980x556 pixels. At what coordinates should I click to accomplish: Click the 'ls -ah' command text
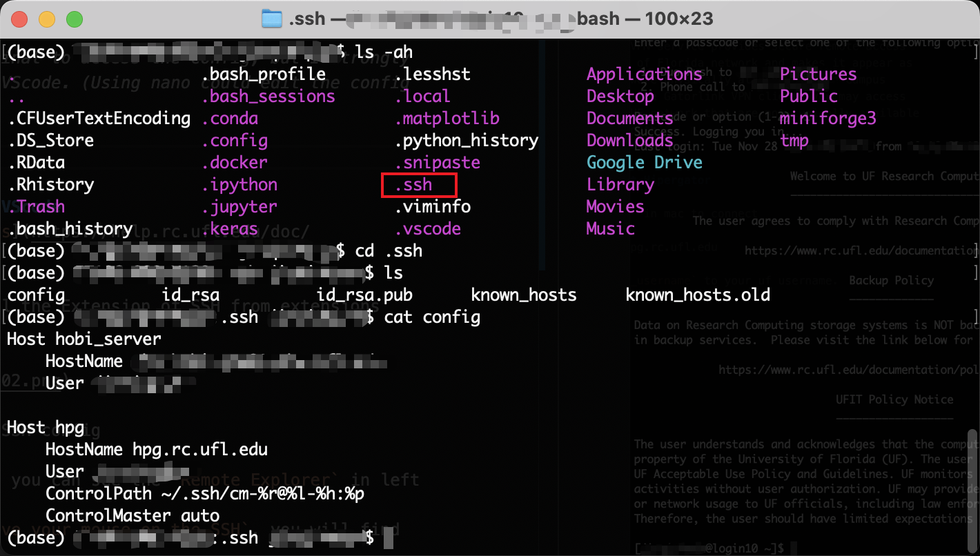pyautogui.click(x=384, y=52)
